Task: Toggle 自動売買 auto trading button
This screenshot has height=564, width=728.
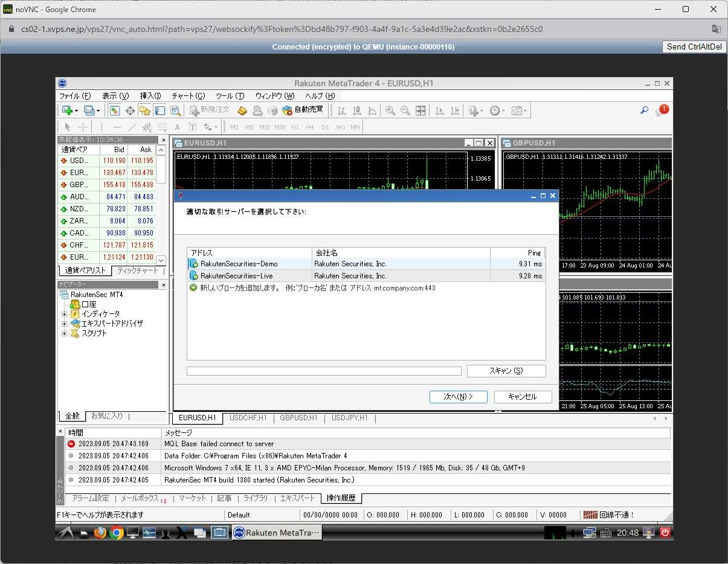Action: click(303, 111)
